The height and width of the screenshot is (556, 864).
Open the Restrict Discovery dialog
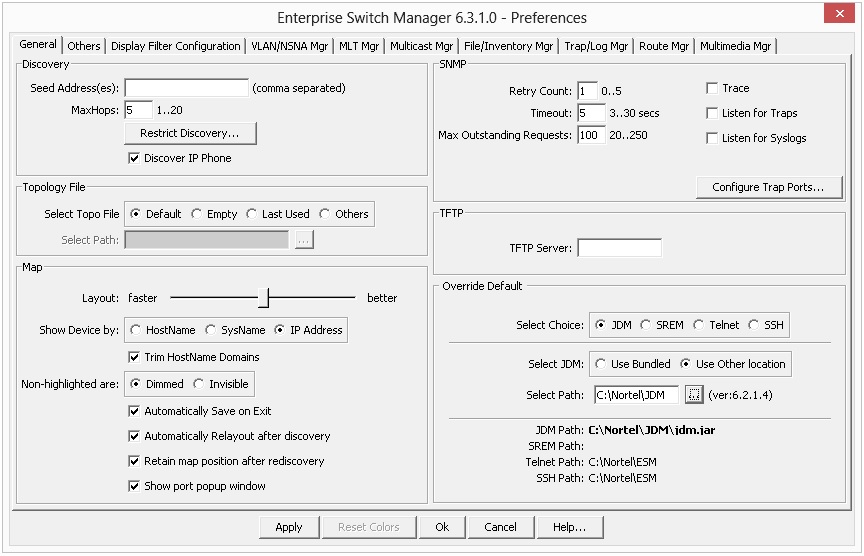(190, 133)
